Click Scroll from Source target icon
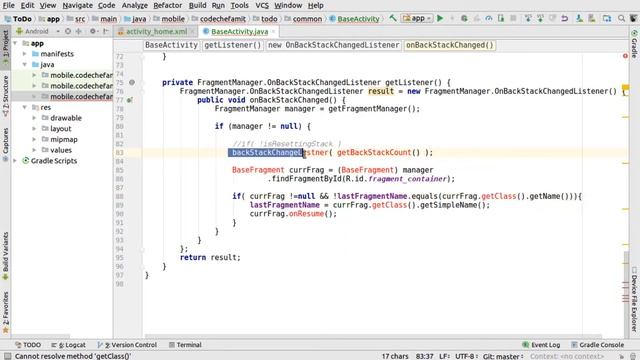 tap(68, 31)
